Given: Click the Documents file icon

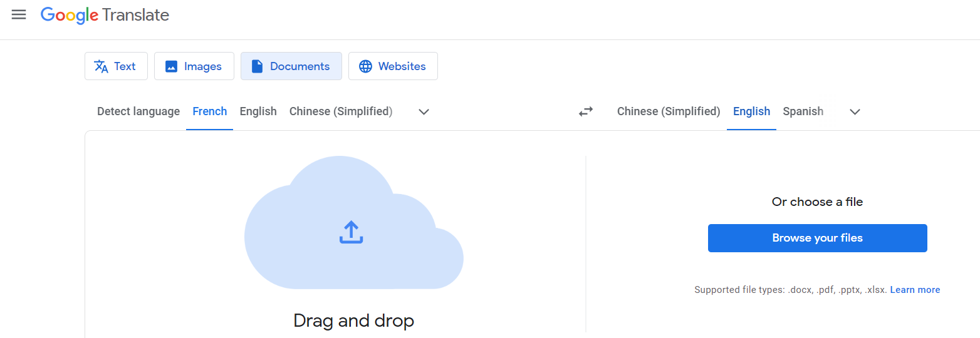Looking at the screenshot, I should (x=256, y=66).
